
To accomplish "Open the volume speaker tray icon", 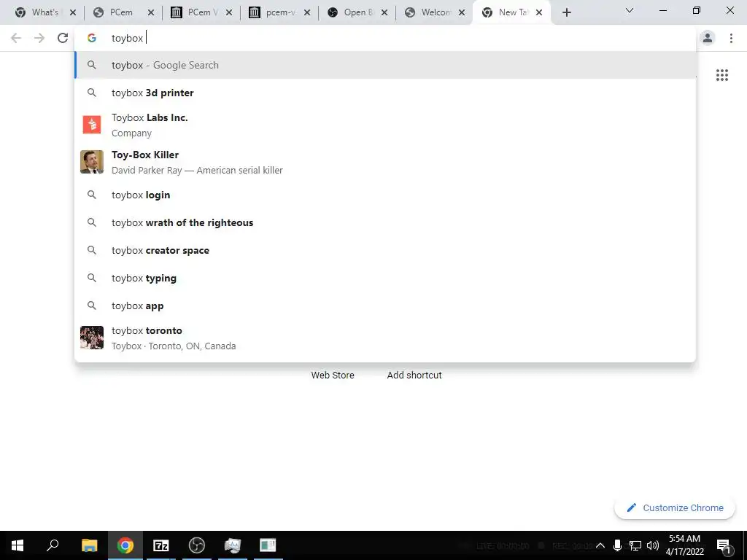I will 653,545.
